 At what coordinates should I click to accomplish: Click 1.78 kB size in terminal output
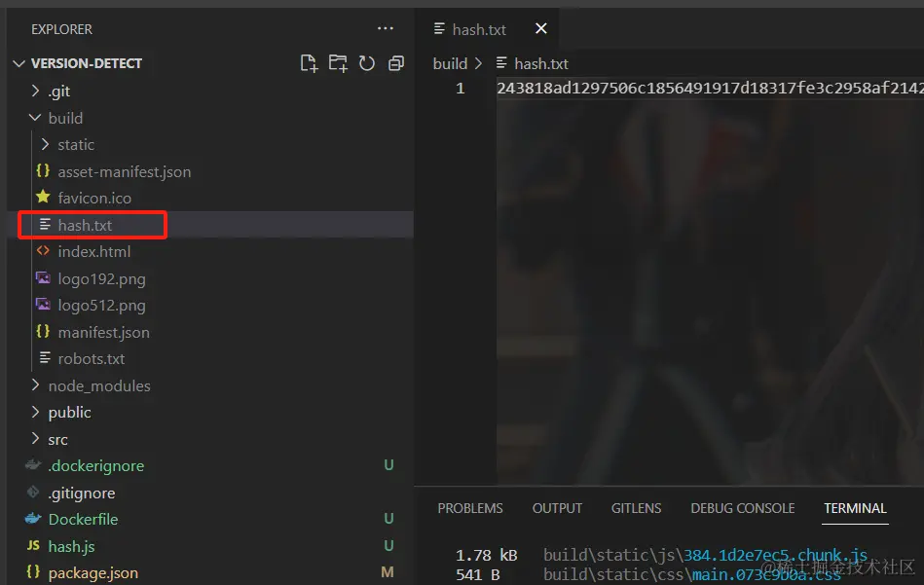487,555
